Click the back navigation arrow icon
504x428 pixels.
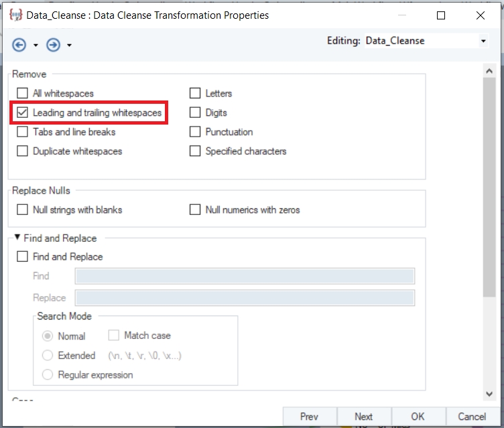19,45
